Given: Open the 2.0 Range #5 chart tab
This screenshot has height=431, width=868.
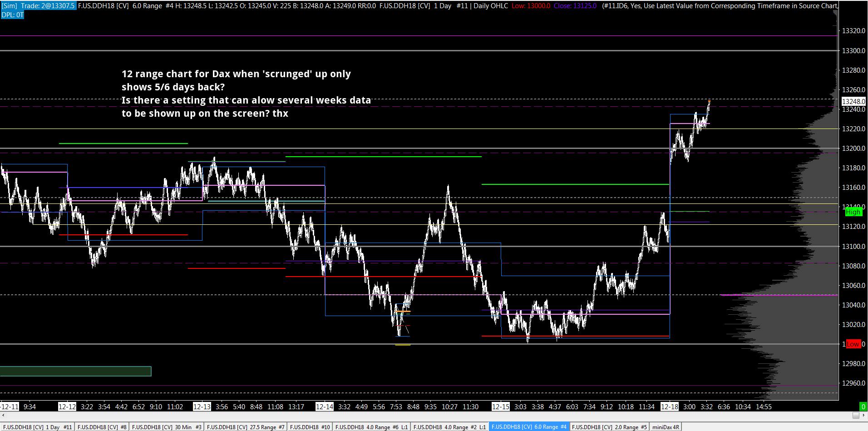Looking at the screenshot, I should [x=609, y=427].
